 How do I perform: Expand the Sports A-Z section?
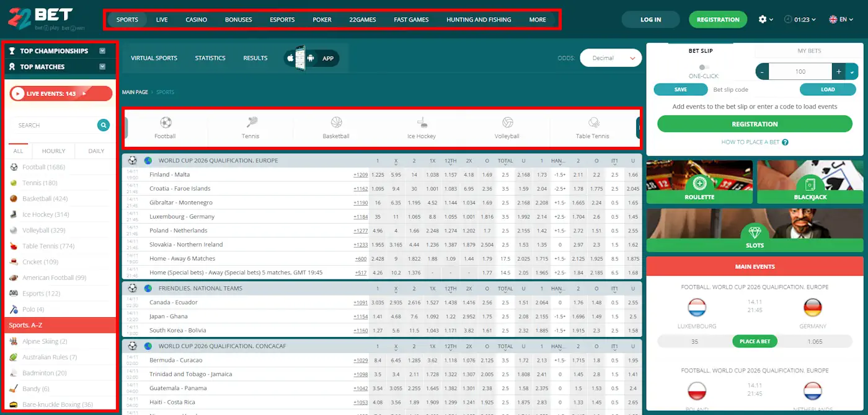[x=60, y=325]
